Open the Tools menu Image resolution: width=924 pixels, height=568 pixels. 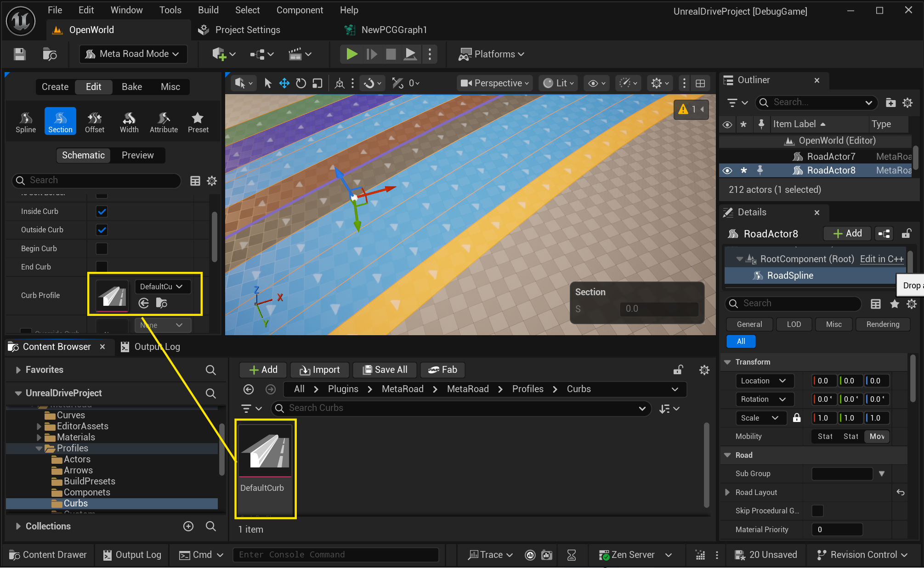pos(170,10)
